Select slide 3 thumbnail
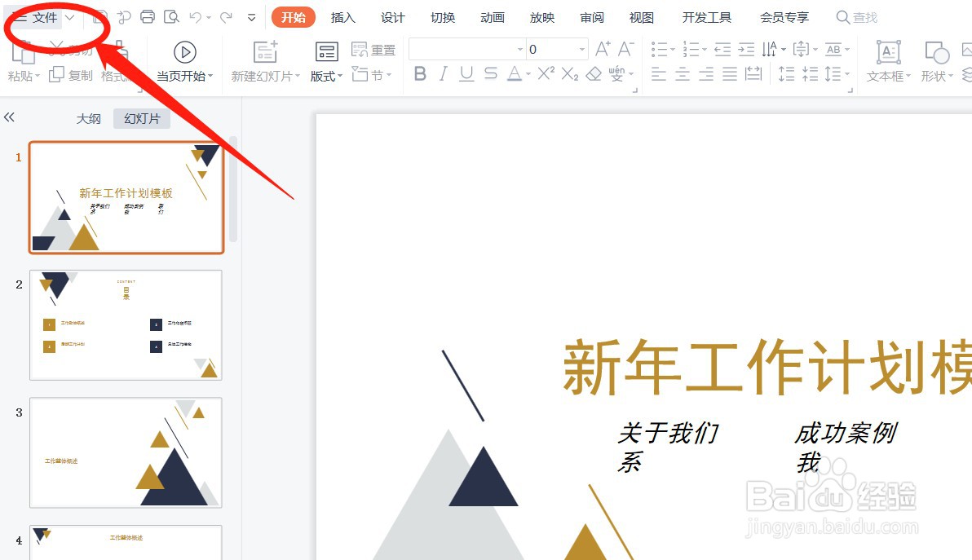Image resolution: width=972 pixels, height=560 pixels. point(126,453)
